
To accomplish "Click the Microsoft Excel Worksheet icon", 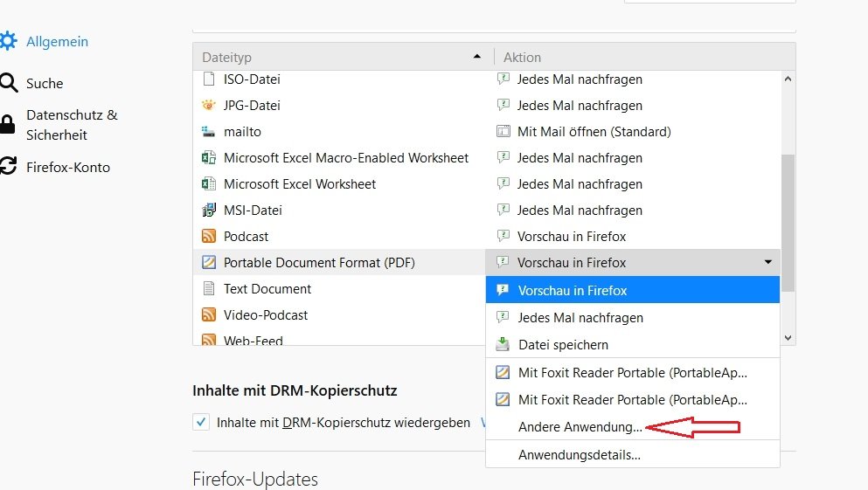I will tap(208, 184).
